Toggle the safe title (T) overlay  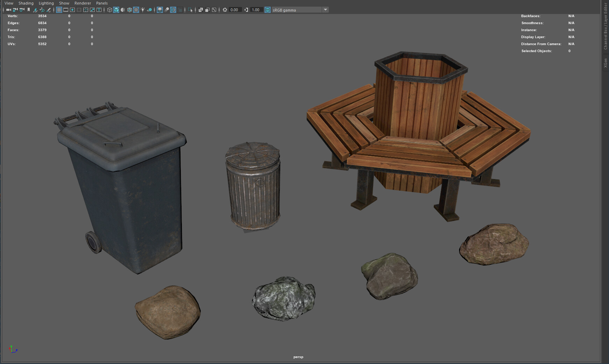pyautogui.click(x=99, y=10)
